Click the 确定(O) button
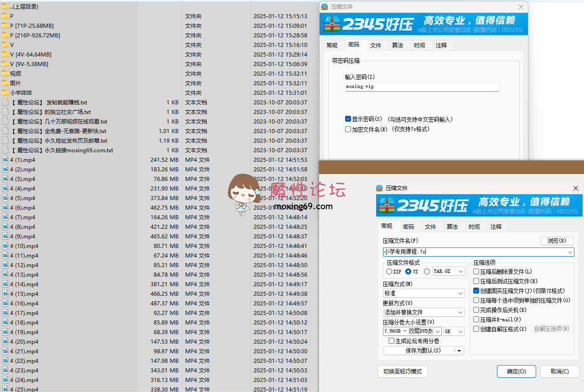Viewport: 584px width, 392px height. pyautogui.click(x=516, y=371)
